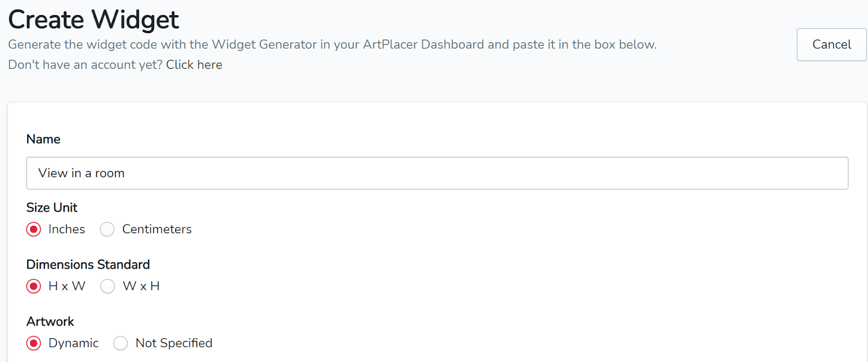The height and width of the screenshot is (362, 868).
Task: Click the 'Not Specified' label text
Action: coord(174,343)
